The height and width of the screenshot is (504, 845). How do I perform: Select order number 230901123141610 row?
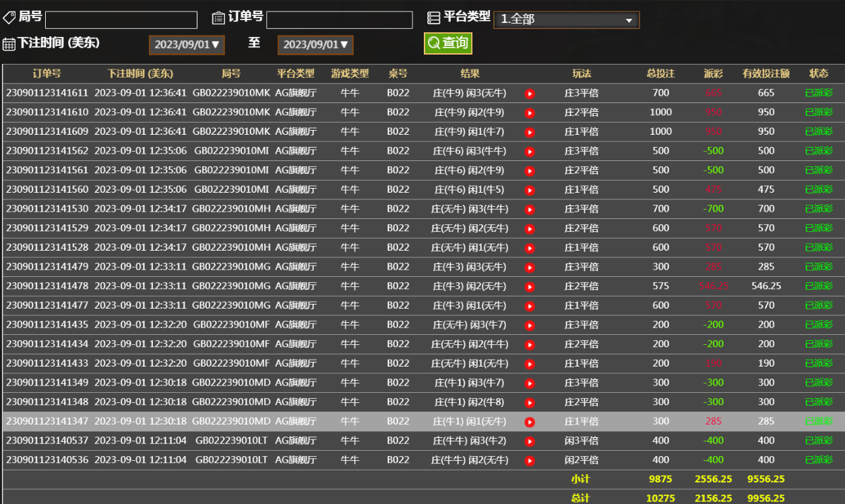coord(47,113)
